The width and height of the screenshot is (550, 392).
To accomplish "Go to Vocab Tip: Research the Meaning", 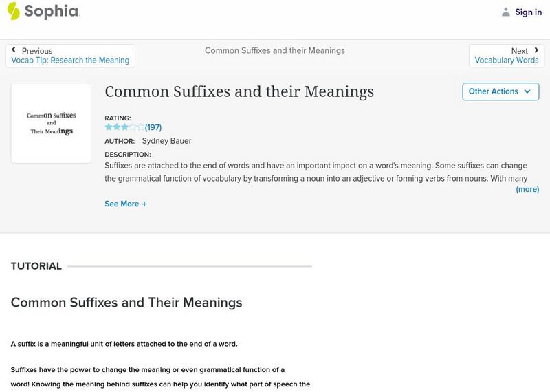I will tap(70, 61).
